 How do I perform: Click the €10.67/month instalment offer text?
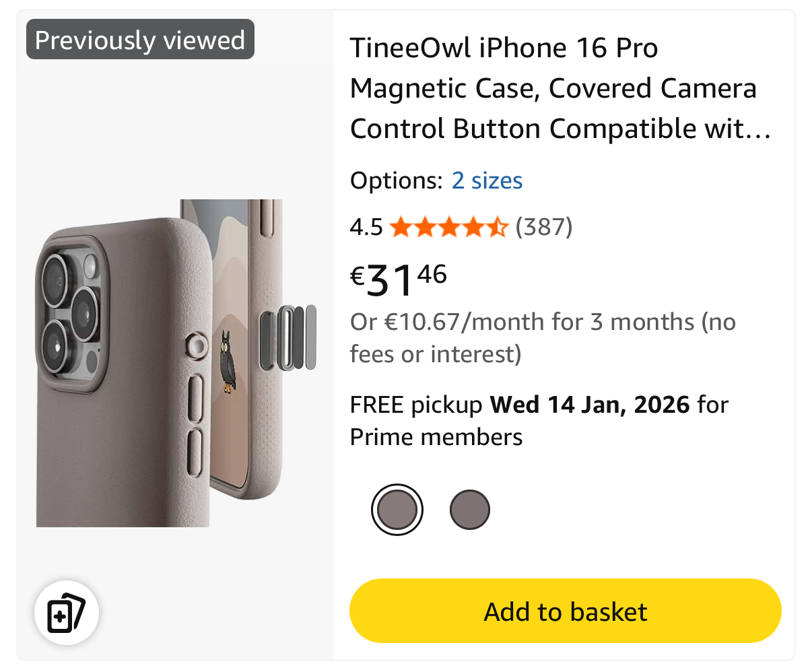(x=542, y=338)
